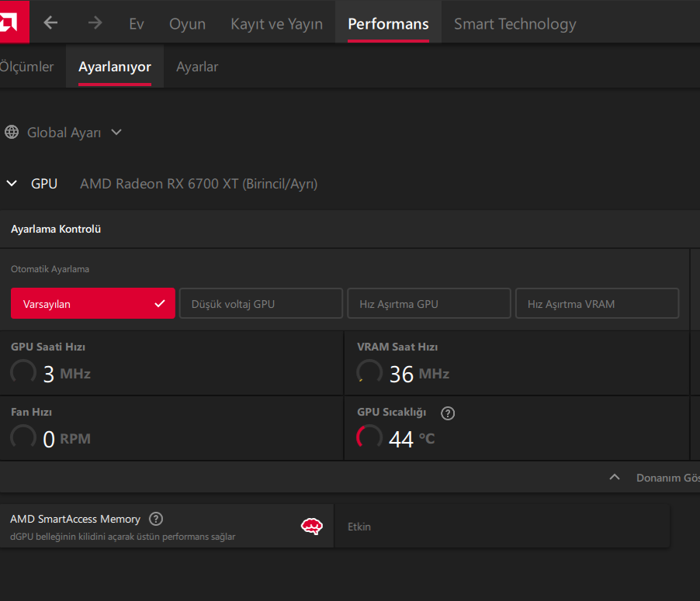Open the Ayarlar sub-tab
This screenshot has height=601, width=700.
[197, 67]
